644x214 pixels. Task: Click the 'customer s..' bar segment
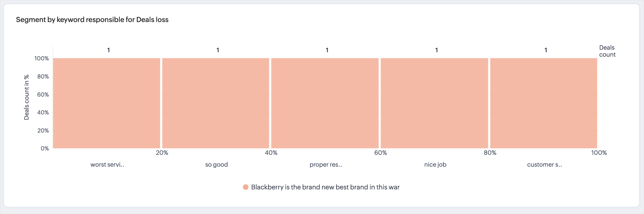544,103
